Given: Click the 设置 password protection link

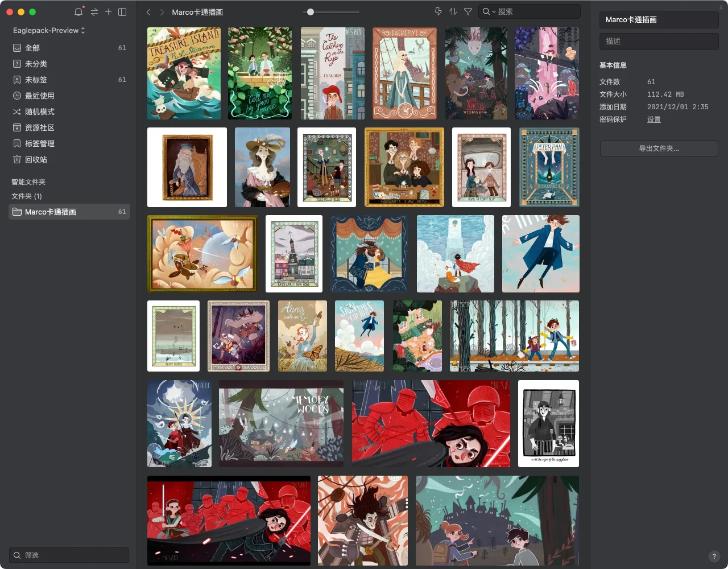Looking at the screenshot, I should (x=654, y=119).
